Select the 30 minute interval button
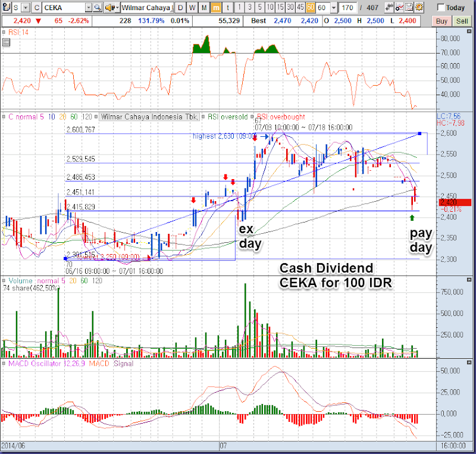476x454 pixels. (290, 7)
